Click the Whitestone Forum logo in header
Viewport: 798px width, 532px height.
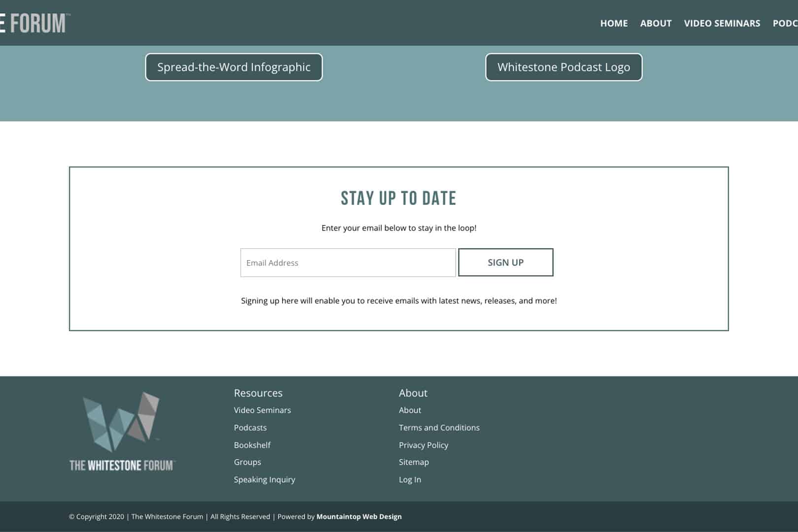[x=34, y=23]
